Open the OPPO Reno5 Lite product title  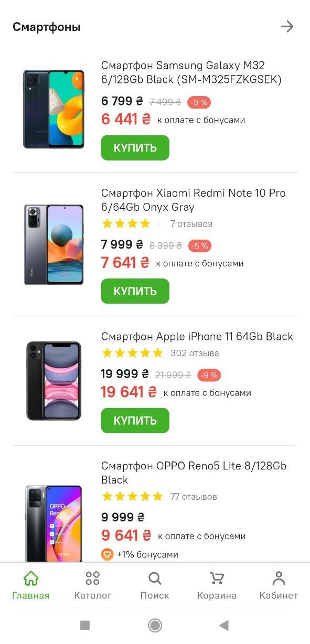pos(194,473)
